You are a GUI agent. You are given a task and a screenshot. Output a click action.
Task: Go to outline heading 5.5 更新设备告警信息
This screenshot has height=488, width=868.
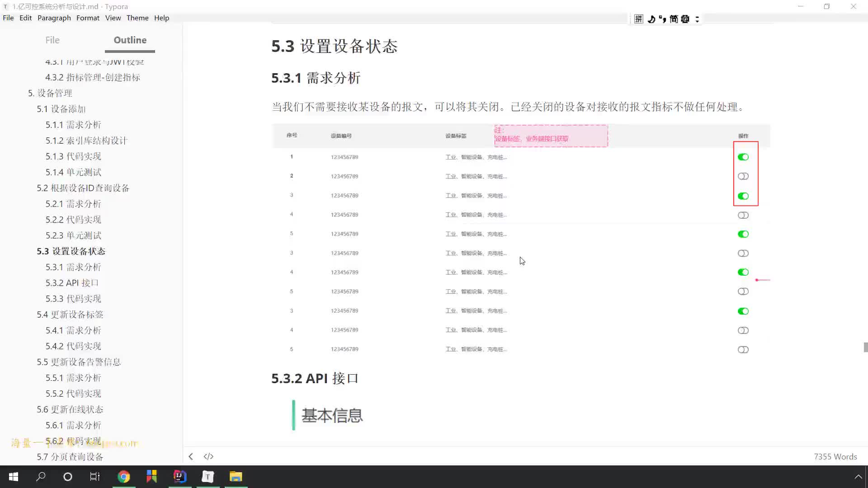point(79,362)
